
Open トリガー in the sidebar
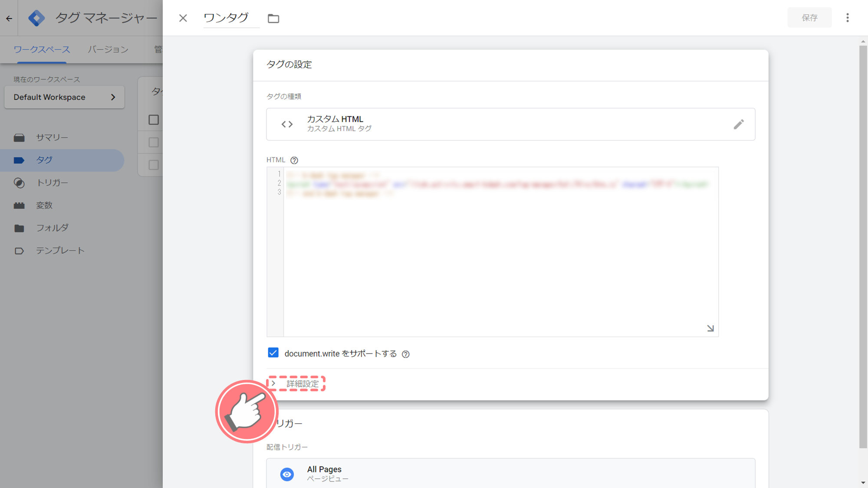point(62,183)
